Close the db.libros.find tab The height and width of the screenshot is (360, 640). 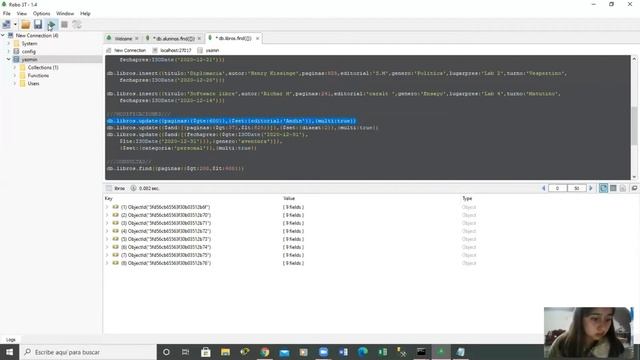point(258,38)
